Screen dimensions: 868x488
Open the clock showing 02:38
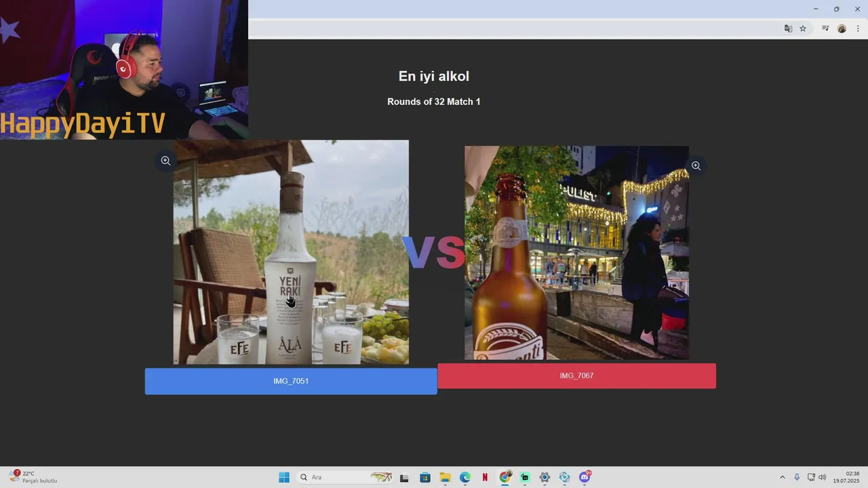(x=846, y=477)
